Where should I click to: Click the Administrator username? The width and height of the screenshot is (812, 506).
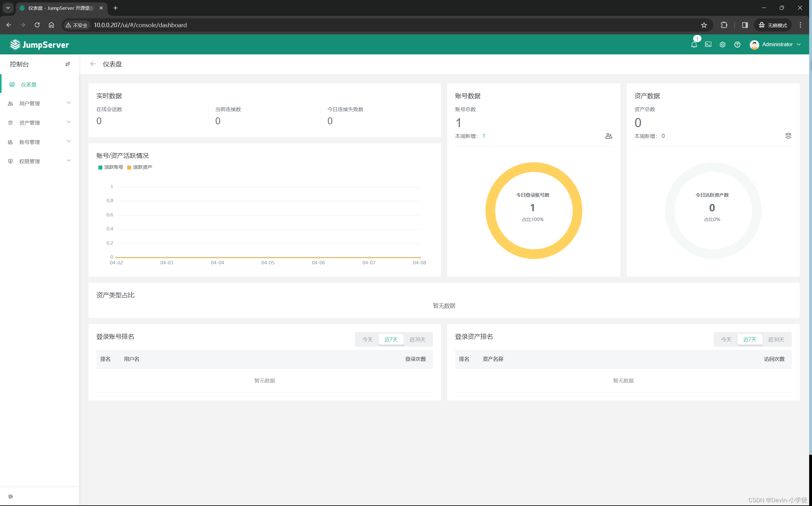click(x=777, y=45)
